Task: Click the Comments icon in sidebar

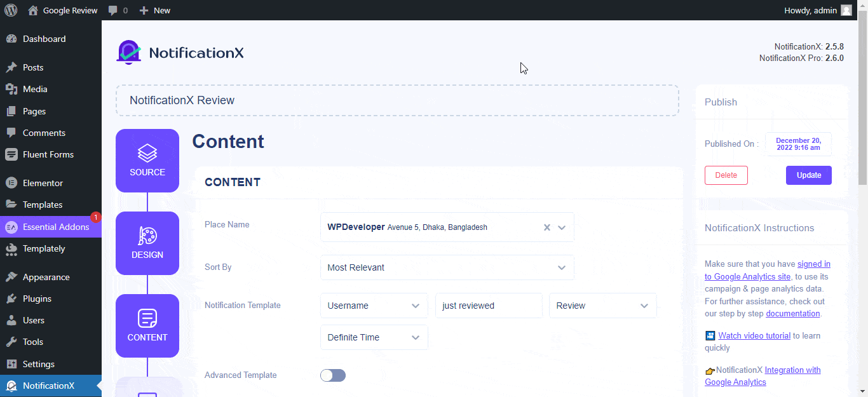Action: point(11,133)
